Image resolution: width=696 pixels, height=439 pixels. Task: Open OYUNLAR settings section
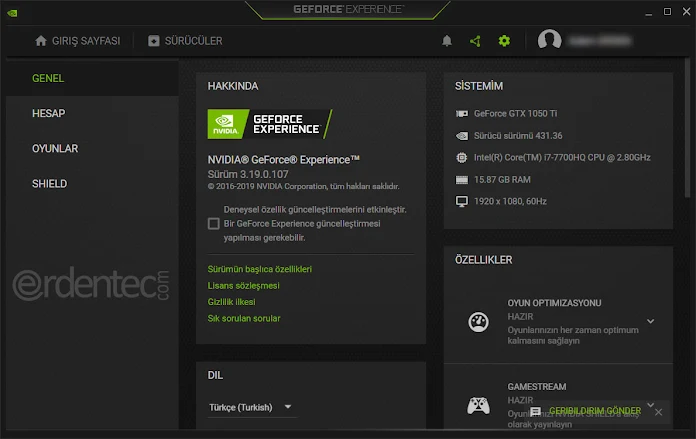[92, 149]
